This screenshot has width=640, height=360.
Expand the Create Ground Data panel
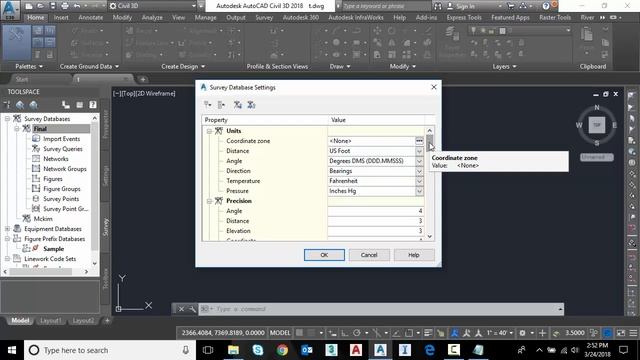coord(89,67)
